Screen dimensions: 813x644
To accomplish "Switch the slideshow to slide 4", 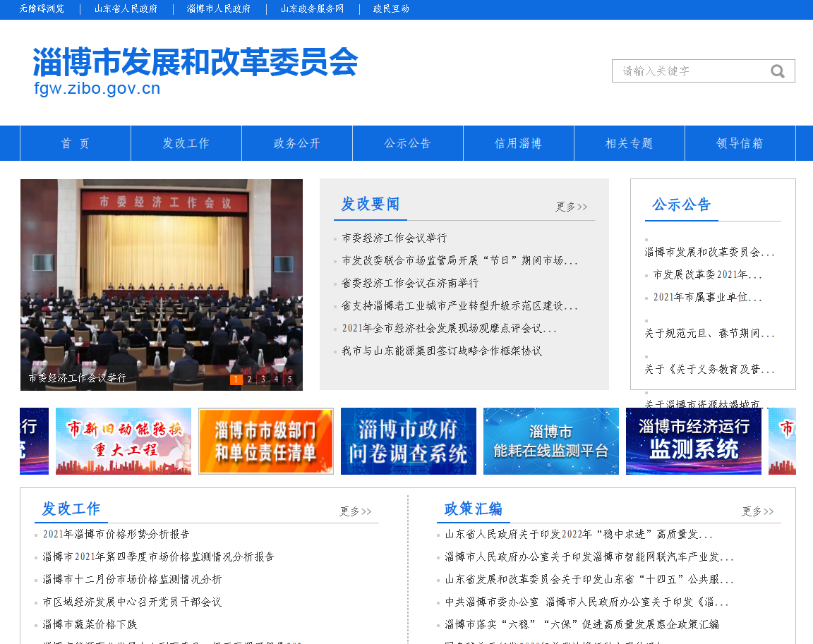I will [277, 379].
